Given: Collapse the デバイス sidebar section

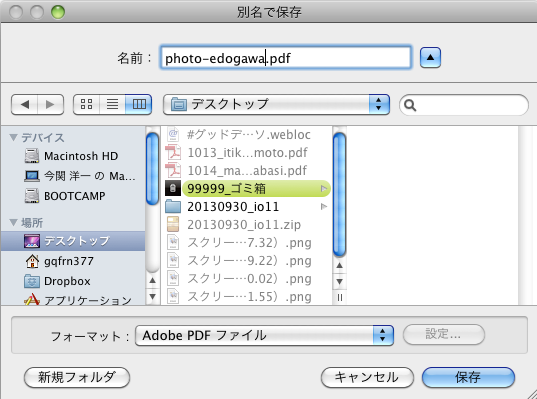Looking at the screenshot, I should tap(14, 138).
